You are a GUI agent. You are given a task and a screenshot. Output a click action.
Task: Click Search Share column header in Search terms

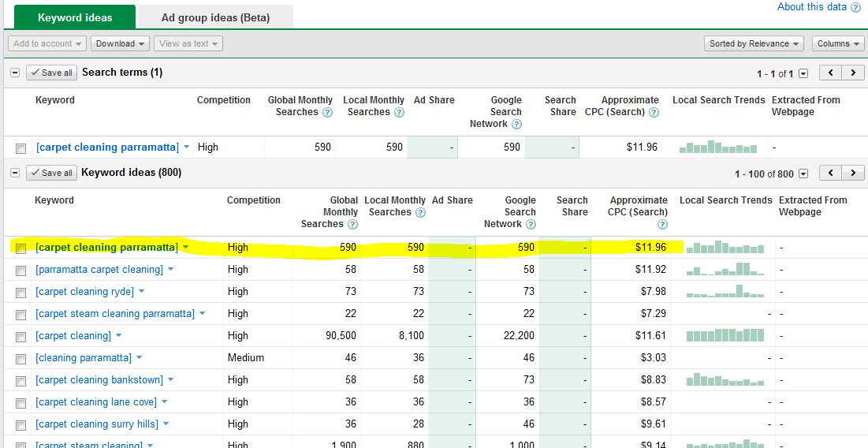(561, 106)
